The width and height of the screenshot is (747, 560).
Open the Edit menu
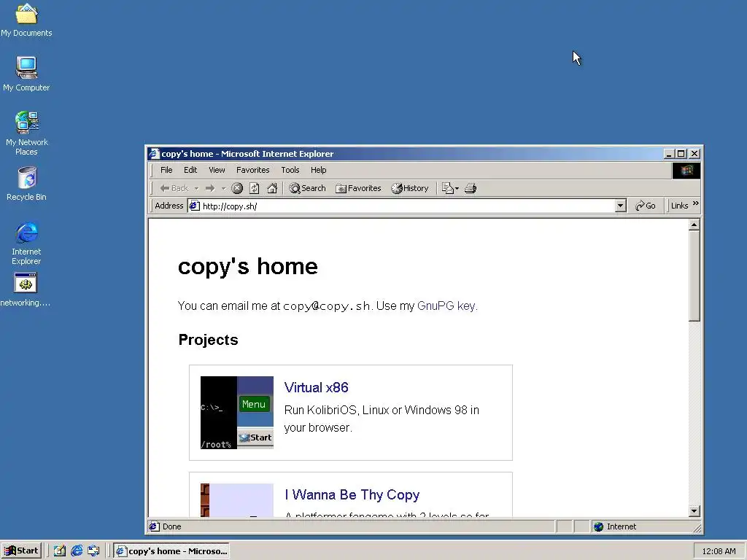pyautogui.click(x=190, y=170)
